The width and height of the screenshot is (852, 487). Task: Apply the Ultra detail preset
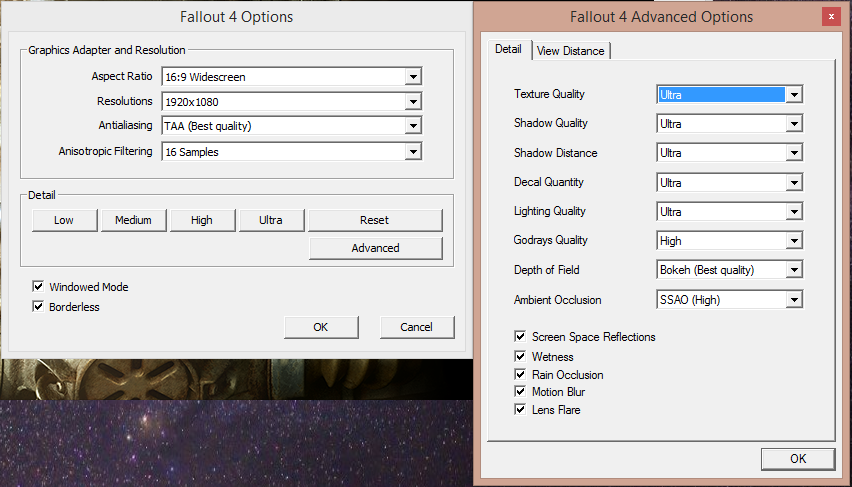(x=271, y=220)
